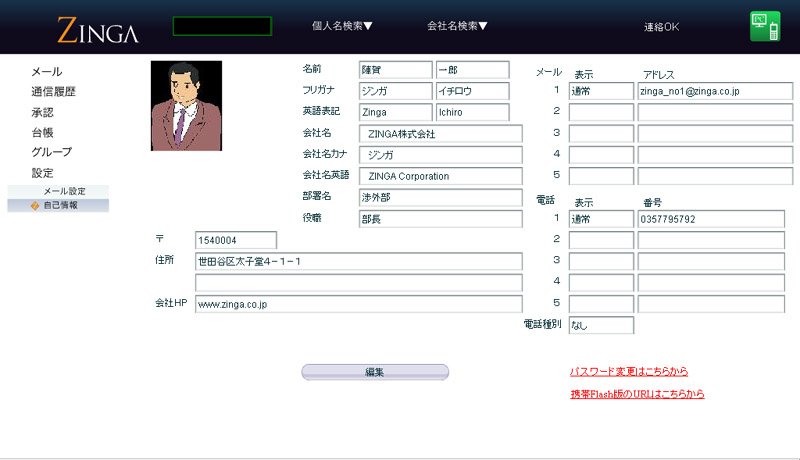The image size is (800, 460).
Task: Open the メール menu in sidebar
Action: (46, 72)
